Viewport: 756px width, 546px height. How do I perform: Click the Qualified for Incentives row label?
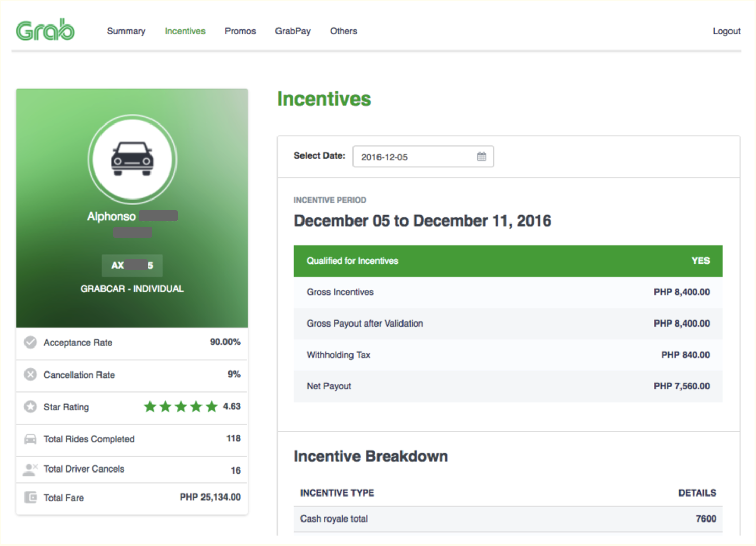pyautogui.click(x=352, y=261)
